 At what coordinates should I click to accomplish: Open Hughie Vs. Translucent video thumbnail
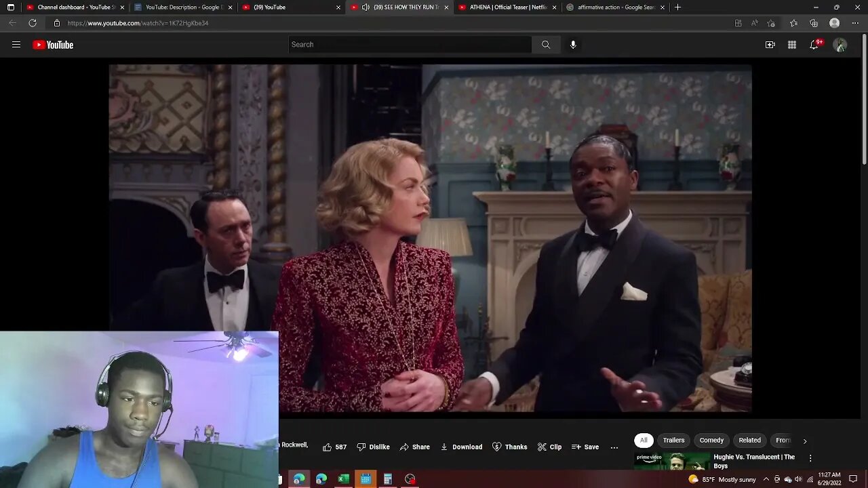(x=671, y=461)
